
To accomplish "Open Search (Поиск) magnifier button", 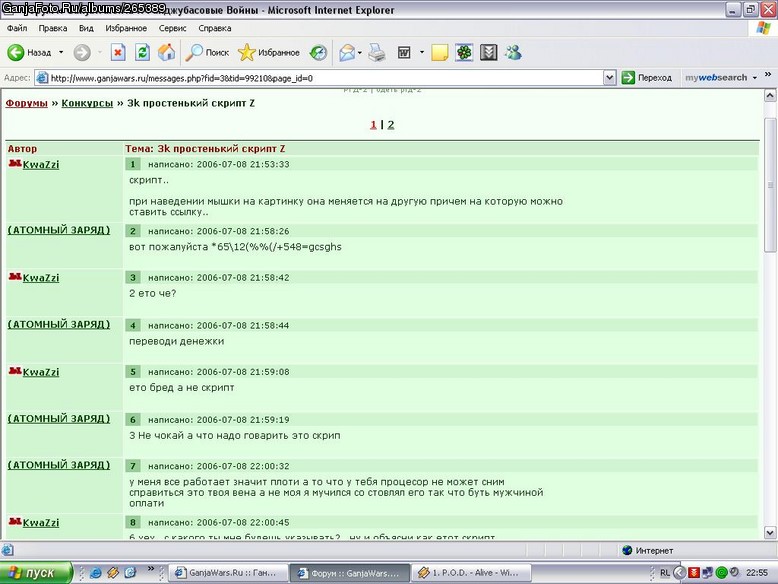I will point(207,52).
